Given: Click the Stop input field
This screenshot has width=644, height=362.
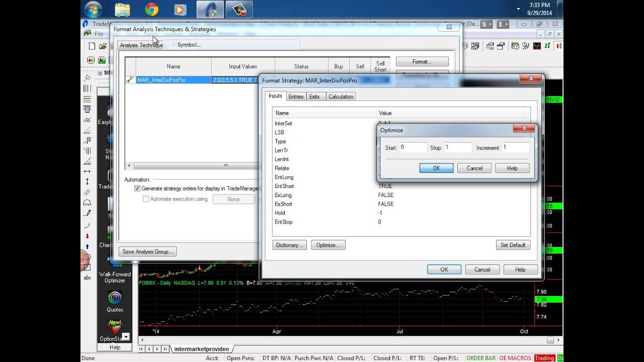Looking at the screenshot, I should click(458, 148).
